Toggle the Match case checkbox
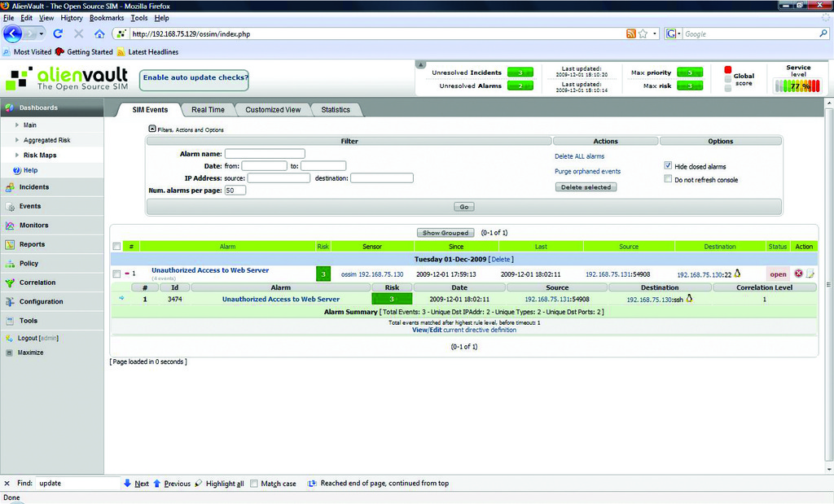834x504 pixels. (x=254, y=484)
